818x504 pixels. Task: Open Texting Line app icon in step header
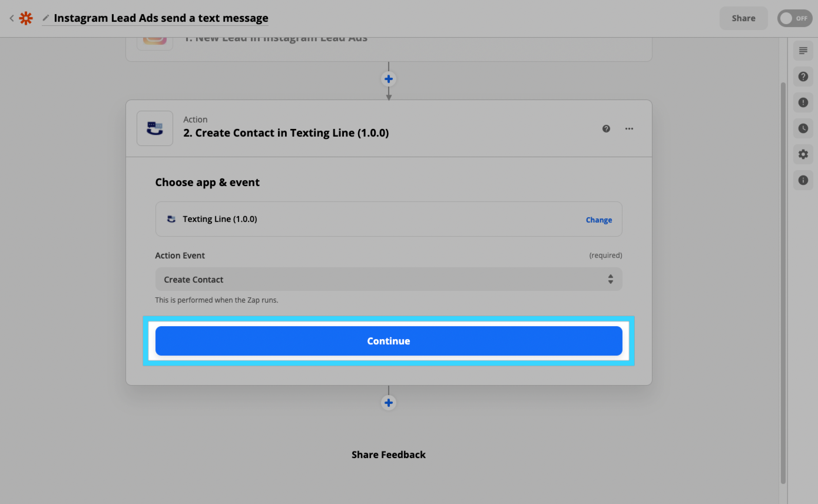(x=155, y=128)
